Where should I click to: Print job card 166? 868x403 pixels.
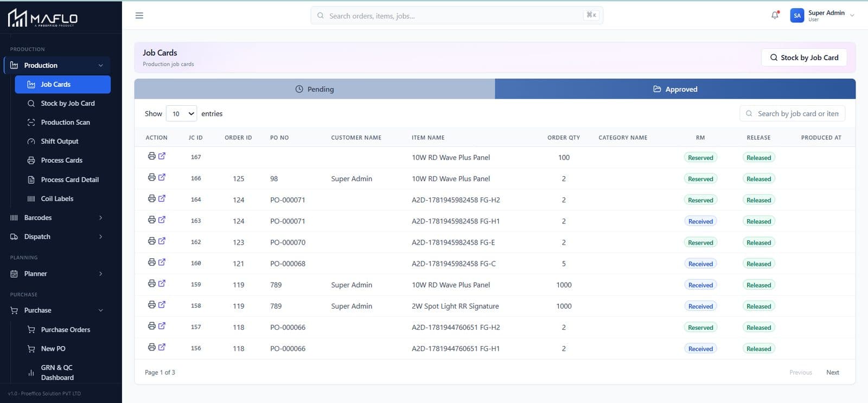click(151, 177)
